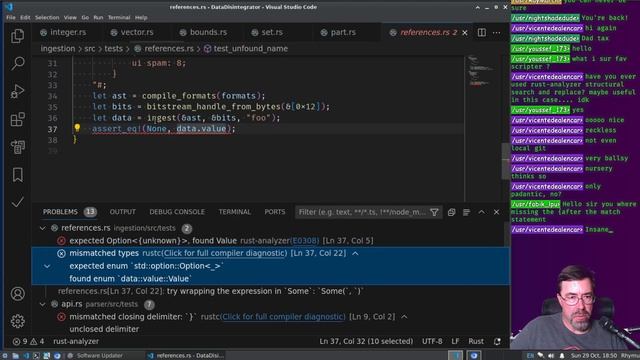Viewport: 640px width, 360px height.
Task: Open the problems filter options funnel
Action: pyautogui.click(x=434, y=212)
